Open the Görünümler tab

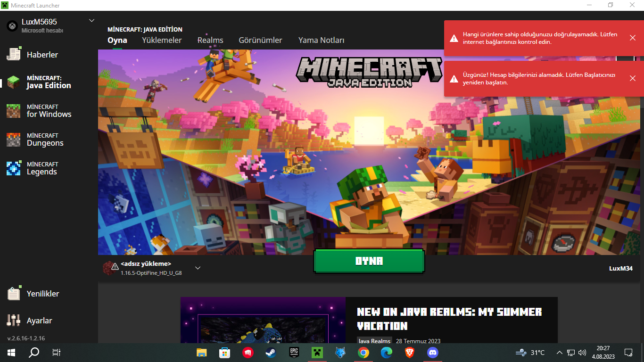(x=260, y=40)
